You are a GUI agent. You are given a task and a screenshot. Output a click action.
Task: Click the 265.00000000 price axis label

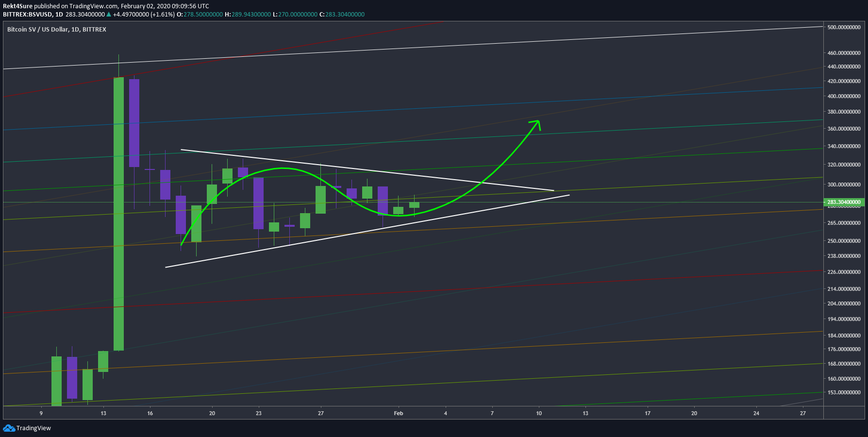(844, 223)
